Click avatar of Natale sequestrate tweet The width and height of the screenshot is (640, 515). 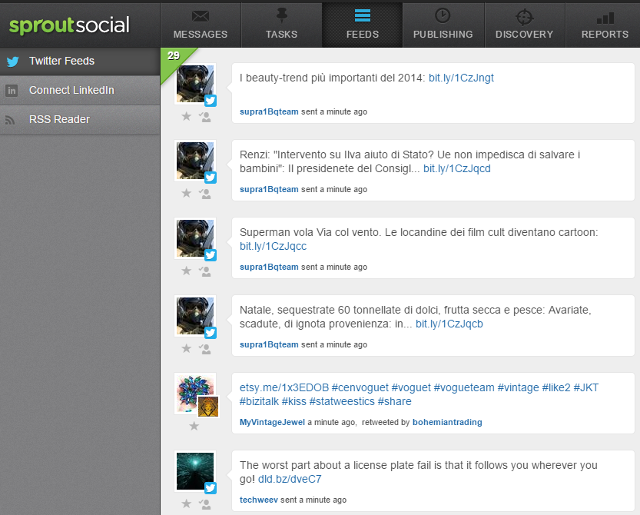[195, 316]
